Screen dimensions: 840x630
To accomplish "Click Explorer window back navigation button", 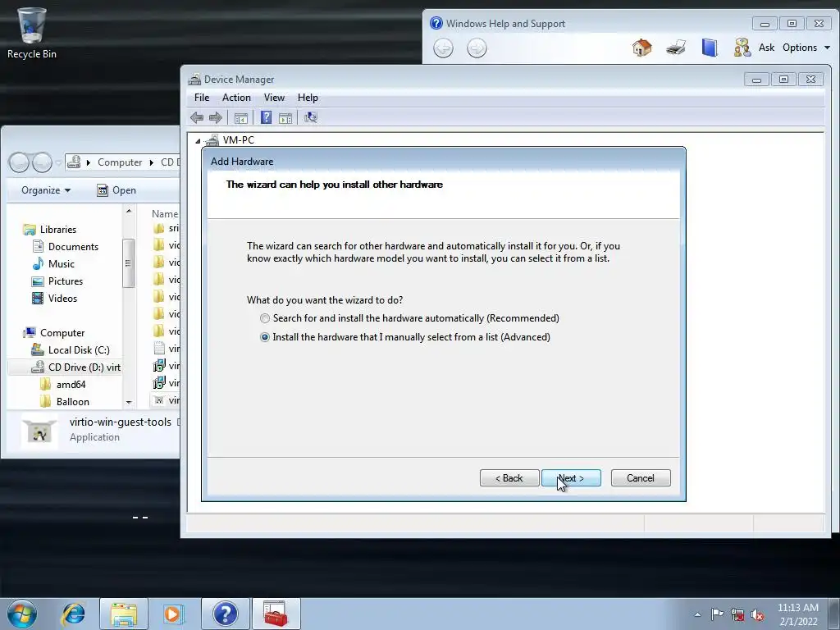I will [20, 162].
